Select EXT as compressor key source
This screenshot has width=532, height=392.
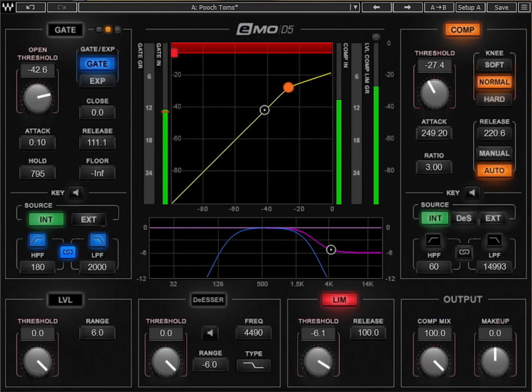[493, 218]
